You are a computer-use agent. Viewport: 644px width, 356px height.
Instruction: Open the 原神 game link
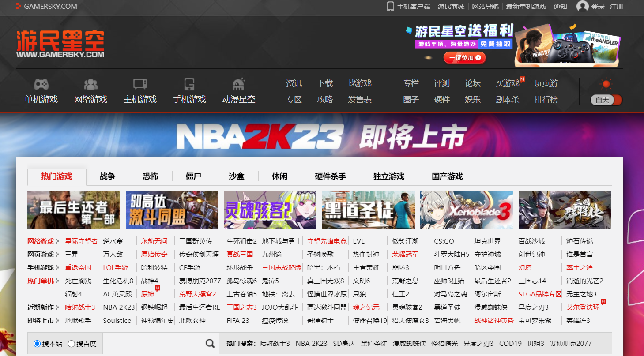point(148,294)
